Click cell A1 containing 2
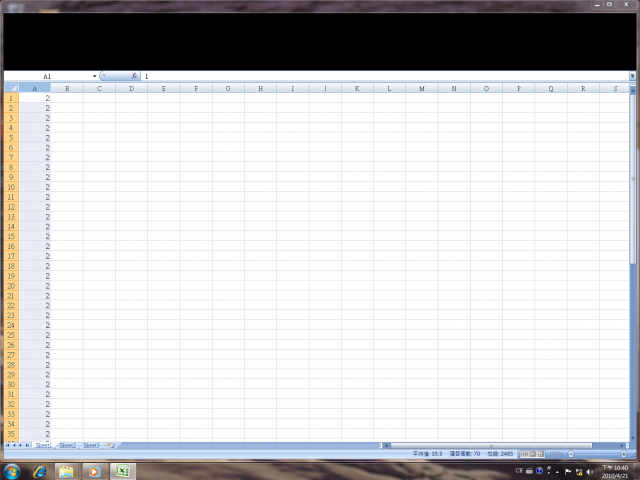The width and height of the screenshot is (640, 480). coord(35,98)
